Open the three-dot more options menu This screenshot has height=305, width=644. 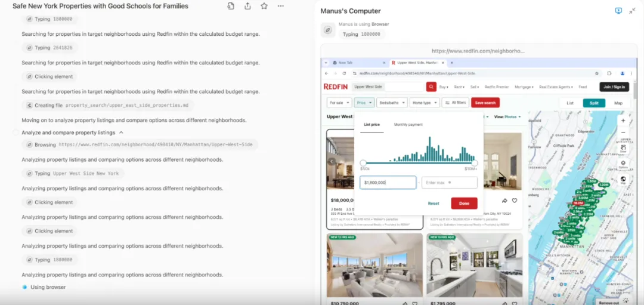pyautogui.click(x=281, y=6)
